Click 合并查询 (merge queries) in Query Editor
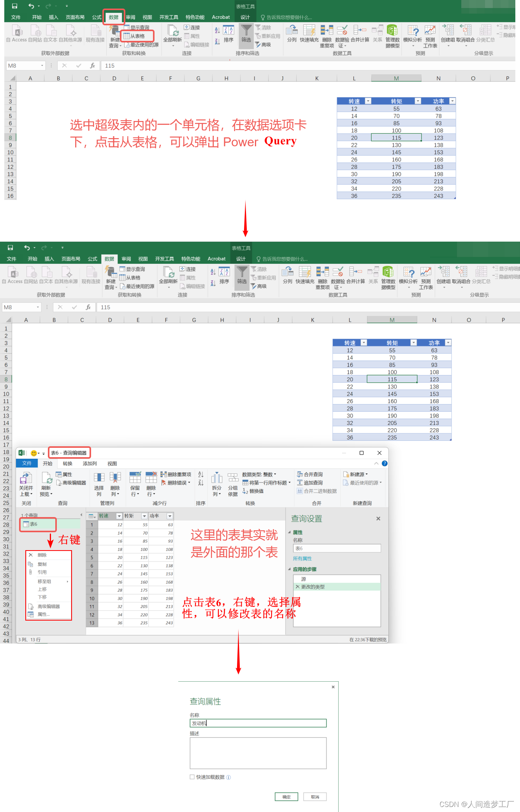The image size is (520, 812). point(310,475)
